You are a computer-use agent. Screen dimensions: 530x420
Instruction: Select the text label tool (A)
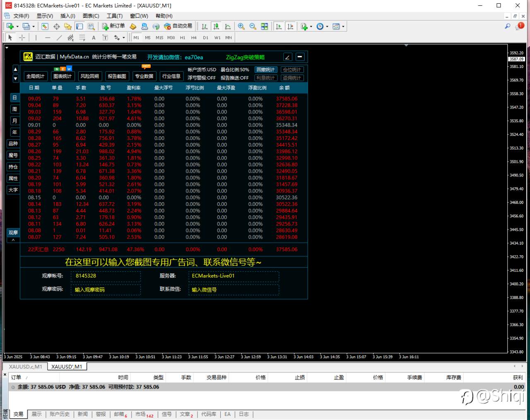94,38
